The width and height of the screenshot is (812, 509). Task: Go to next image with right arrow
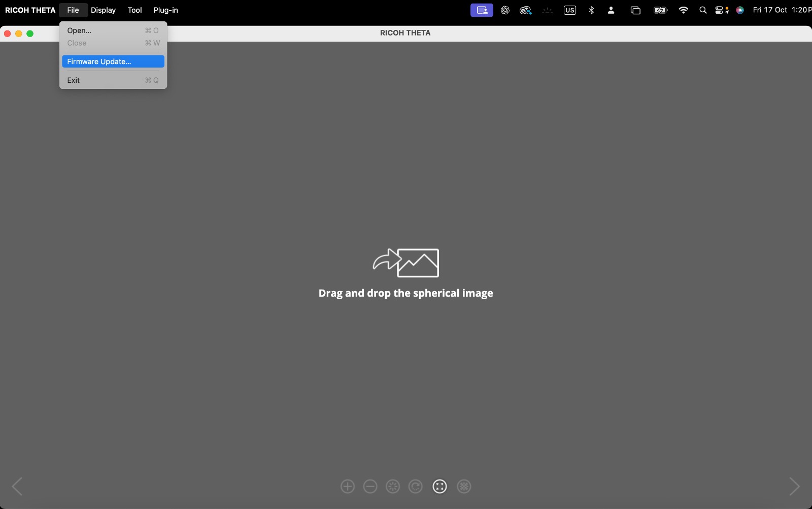click(x=794, y=486)
